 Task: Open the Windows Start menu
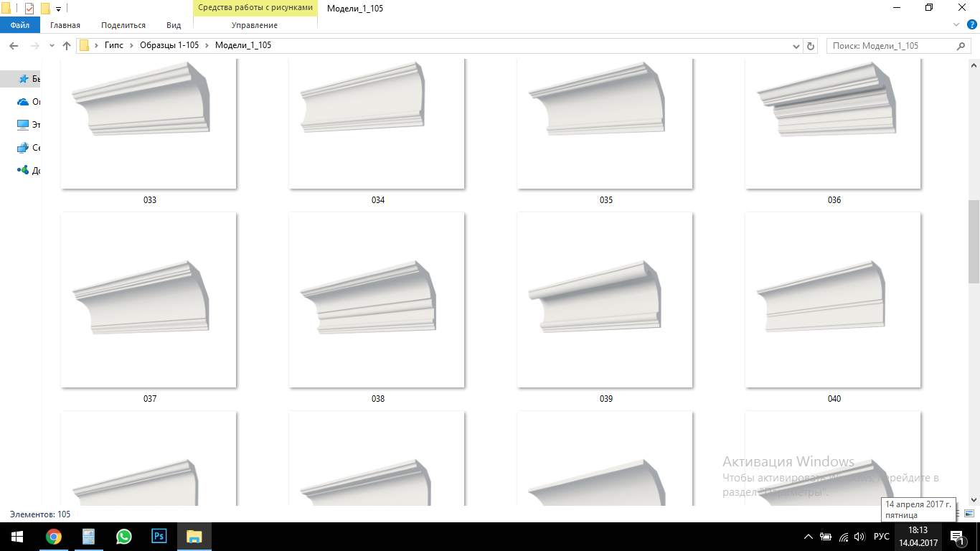(17, 537)
